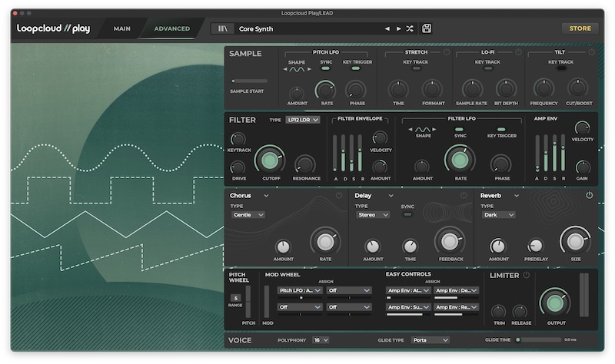Select the Advanced tab

click(171, 28)
